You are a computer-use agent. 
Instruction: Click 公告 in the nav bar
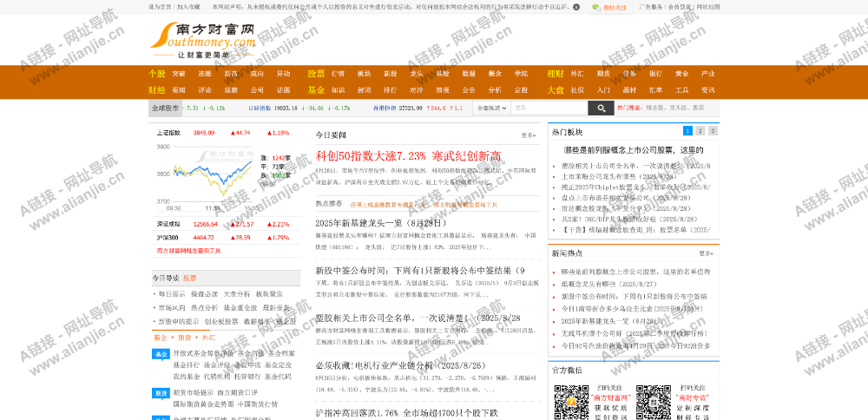469,89
